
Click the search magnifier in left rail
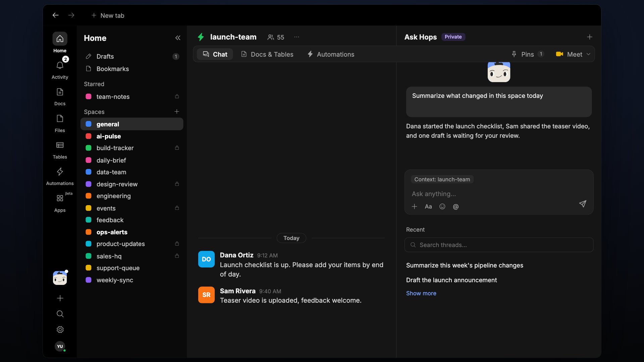click(x=60, y=314)
